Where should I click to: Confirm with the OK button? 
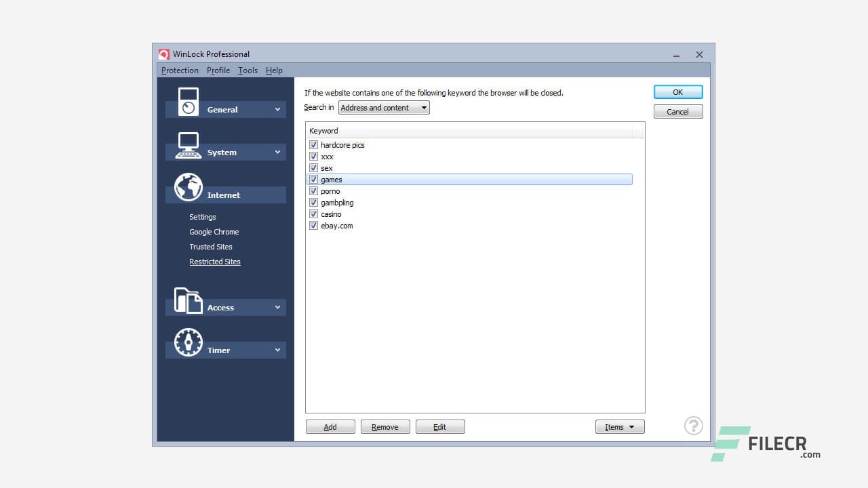click(x=678, y=92)
